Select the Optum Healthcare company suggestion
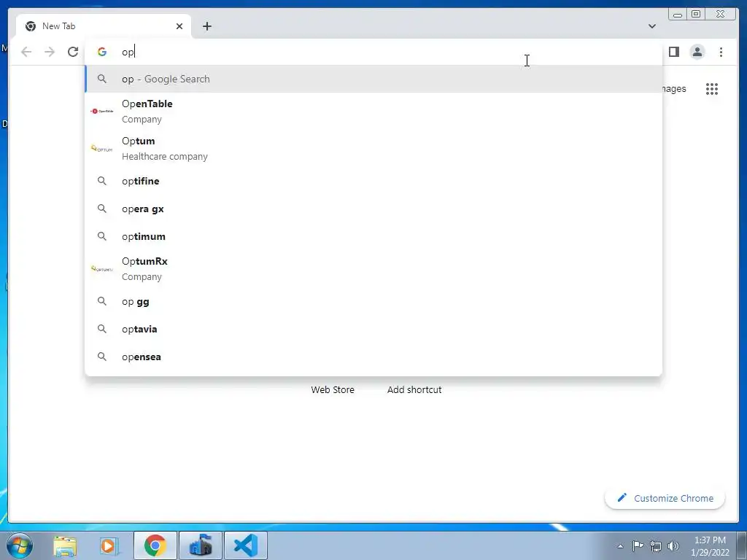Screen dimensions: 747x560 [373, 149]
